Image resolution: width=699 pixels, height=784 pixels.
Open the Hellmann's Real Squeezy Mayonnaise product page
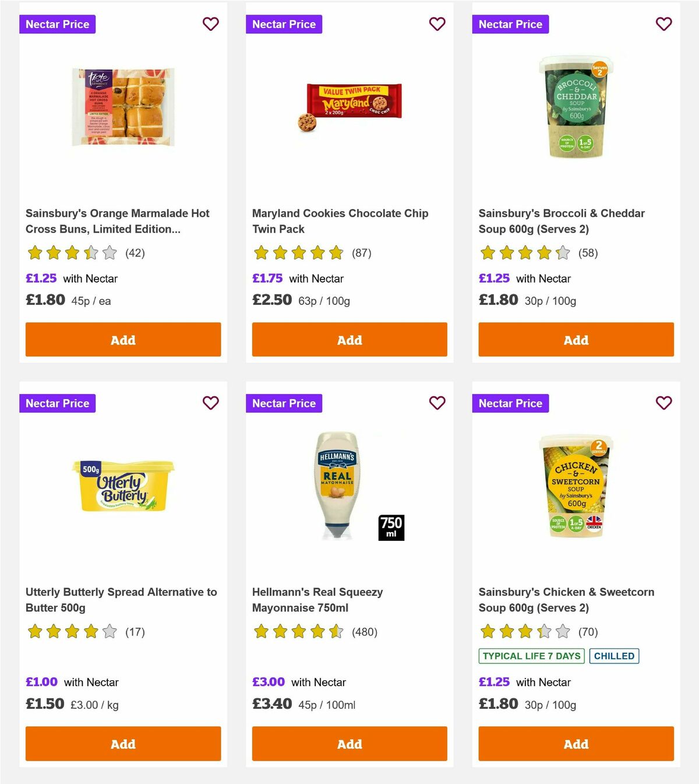(317, 599)
